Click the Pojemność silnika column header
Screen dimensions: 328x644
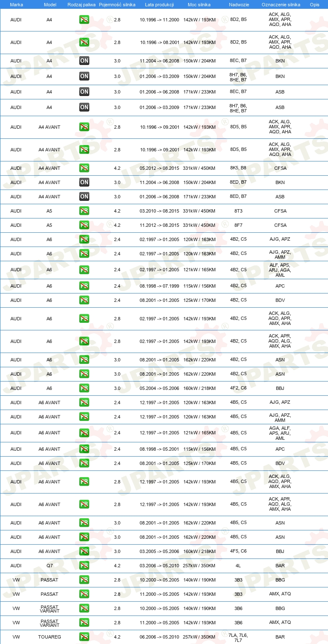point(117,5)
